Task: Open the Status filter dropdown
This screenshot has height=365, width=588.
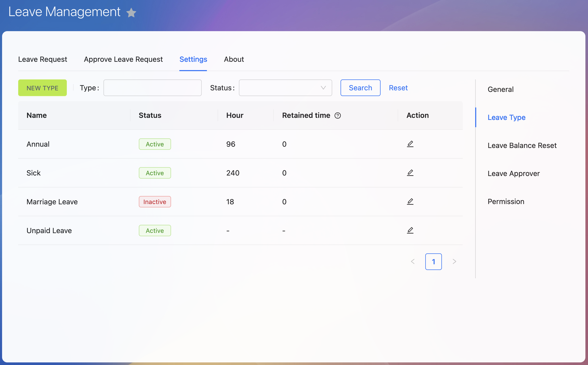Action: click(285, 88)
